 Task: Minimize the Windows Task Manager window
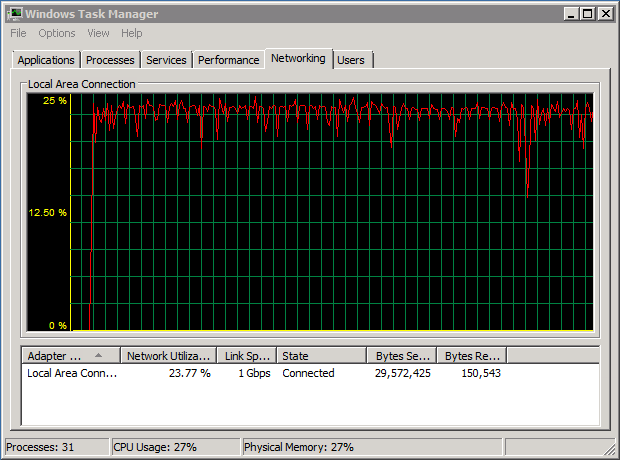coord(570,14)
